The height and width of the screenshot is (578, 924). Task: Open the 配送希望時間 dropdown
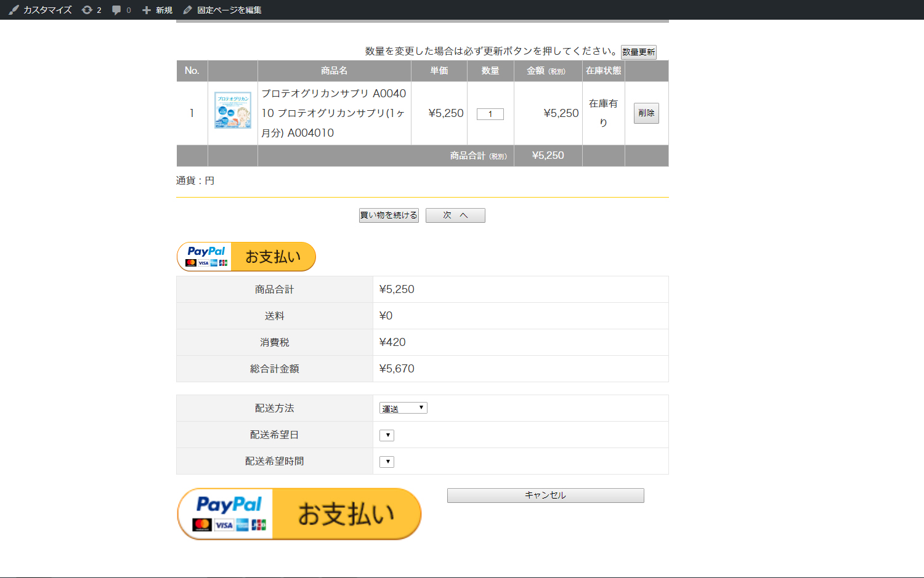pyautogui.click(x=387, y=462)
